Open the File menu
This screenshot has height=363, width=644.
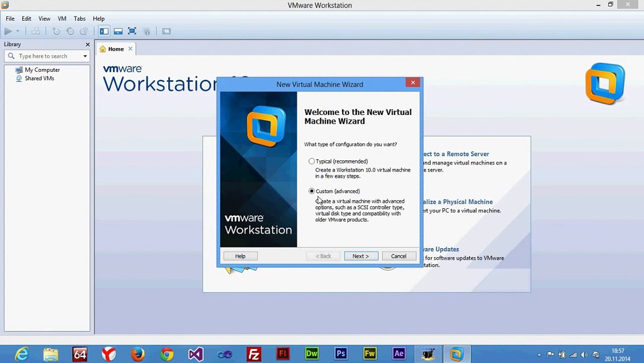click(10, 19)
